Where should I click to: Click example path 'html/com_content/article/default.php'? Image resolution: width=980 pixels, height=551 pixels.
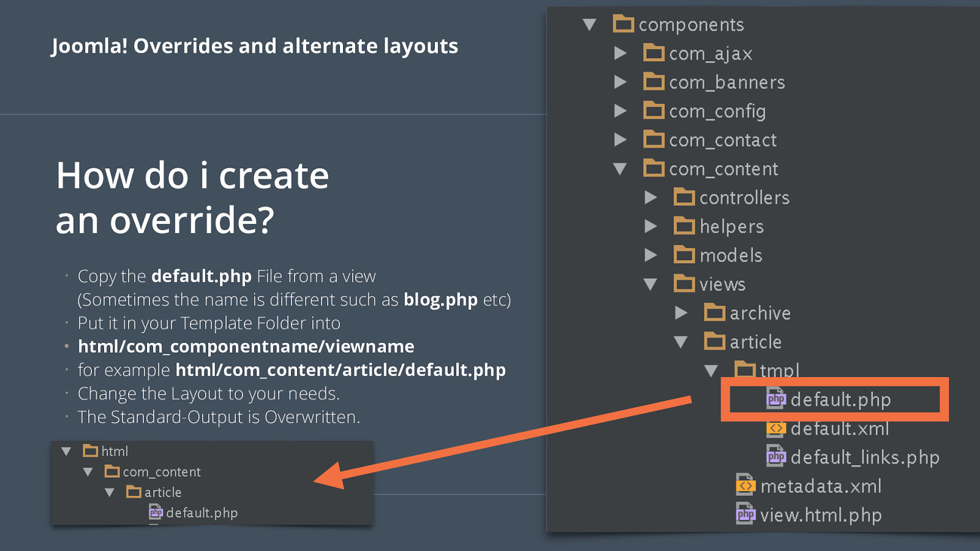tap(341, 370)
